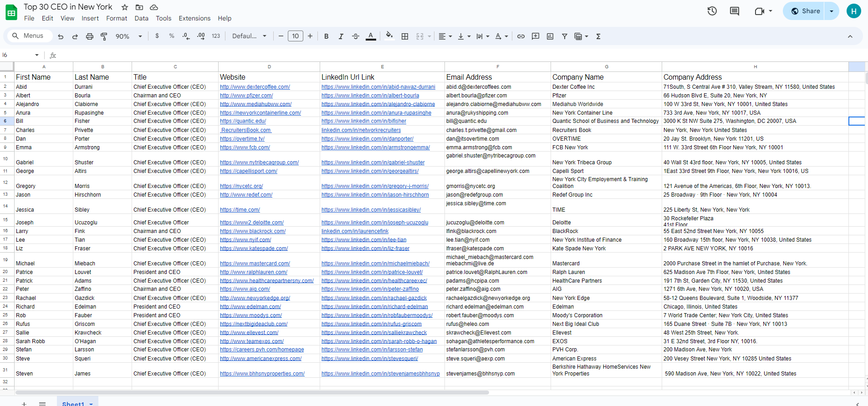Format selection as currency
This screenshot has width=868, height=406.
tap(157, 36)
